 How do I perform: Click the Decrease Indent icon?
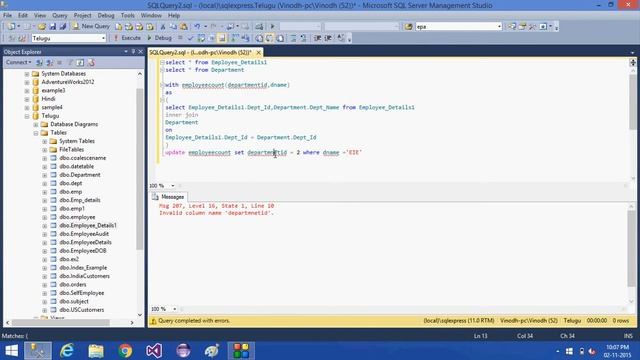coord(318,38)
